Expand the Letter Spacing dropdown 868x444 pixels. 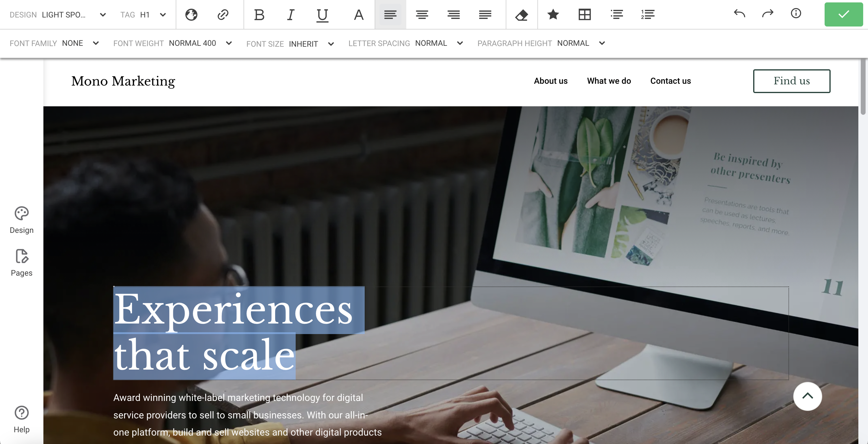(x=406, y=43)
